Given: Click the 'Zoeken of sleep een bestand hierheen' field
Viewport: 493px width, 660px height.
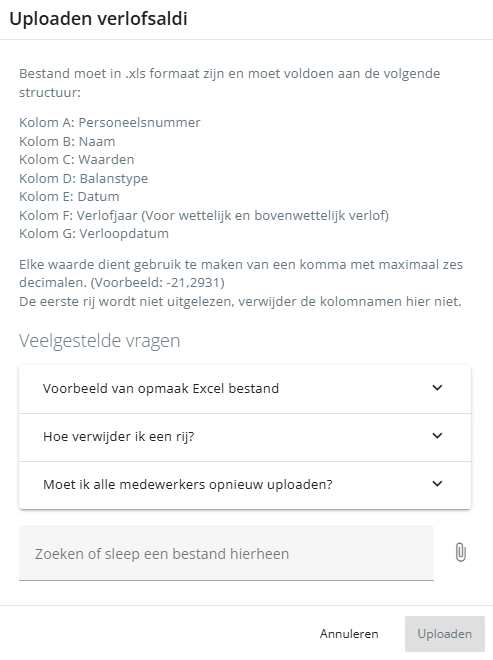Looking at the screenshot, I should tap(226, 553).
